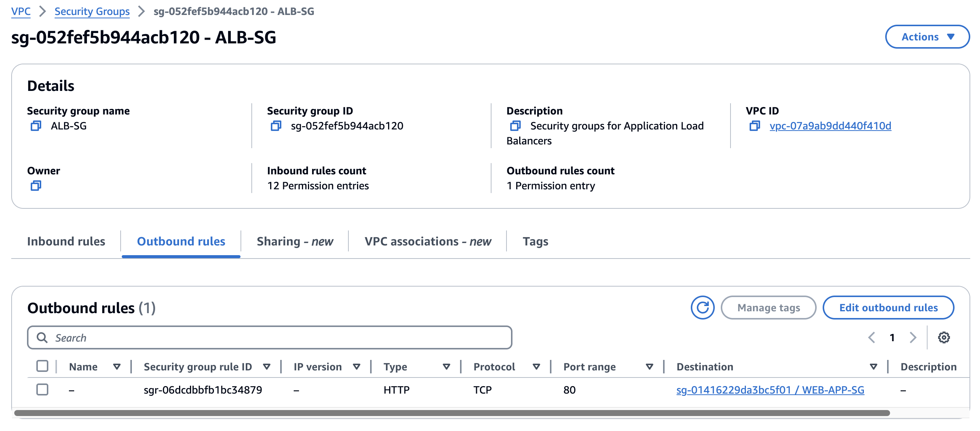The height and width of the screenshot is (431, 980).
Task: Click Edit outbound rules button
Action: tap(888, 308)
